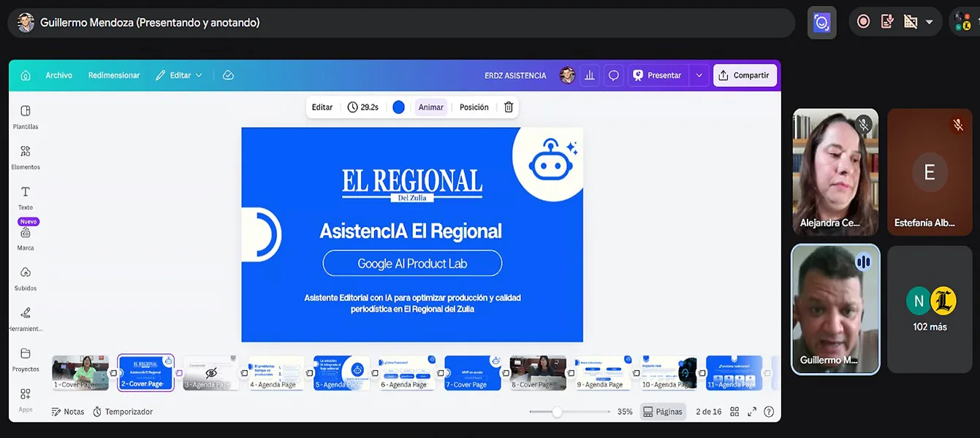Click Guillermo's video tile
The width and height of the screenshot is (980, 438).
835,309
